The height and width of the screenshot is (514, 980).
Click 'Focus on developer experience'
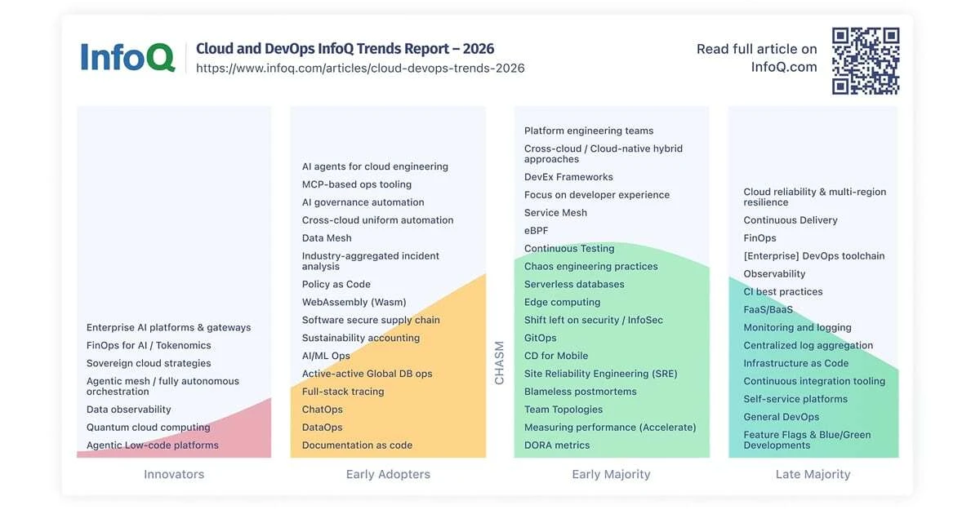[597, 195]
